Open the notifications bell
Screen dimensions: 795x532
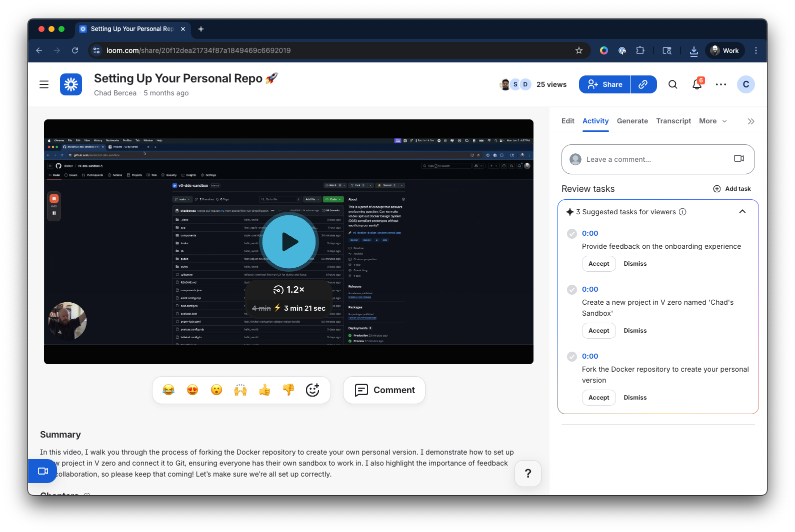(697, 84)
